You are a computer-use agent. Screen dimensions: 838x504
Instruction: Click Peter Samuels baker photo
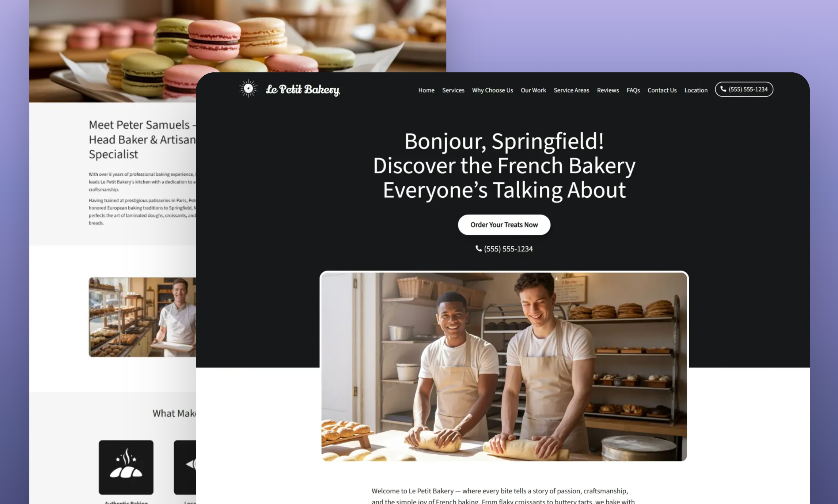coord(142,317)
